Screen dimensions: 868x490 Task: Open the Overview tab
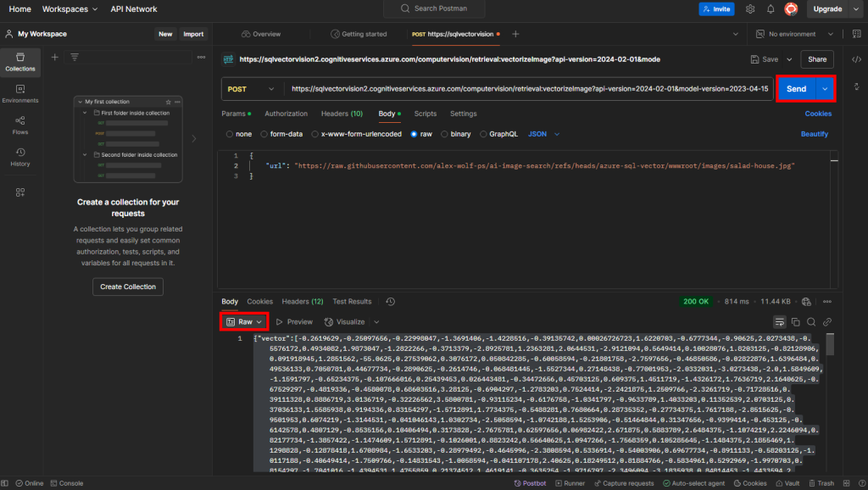tap(261, 34)
